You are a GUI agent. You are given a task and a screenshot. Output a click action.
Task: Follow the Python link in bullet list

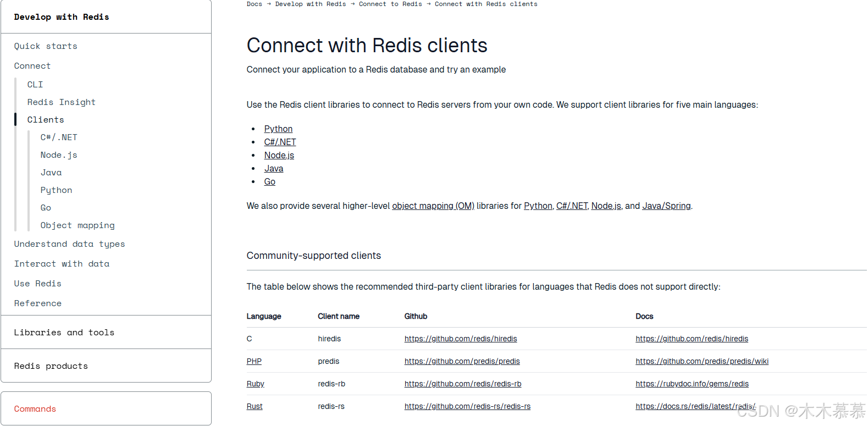click(278, 129)
